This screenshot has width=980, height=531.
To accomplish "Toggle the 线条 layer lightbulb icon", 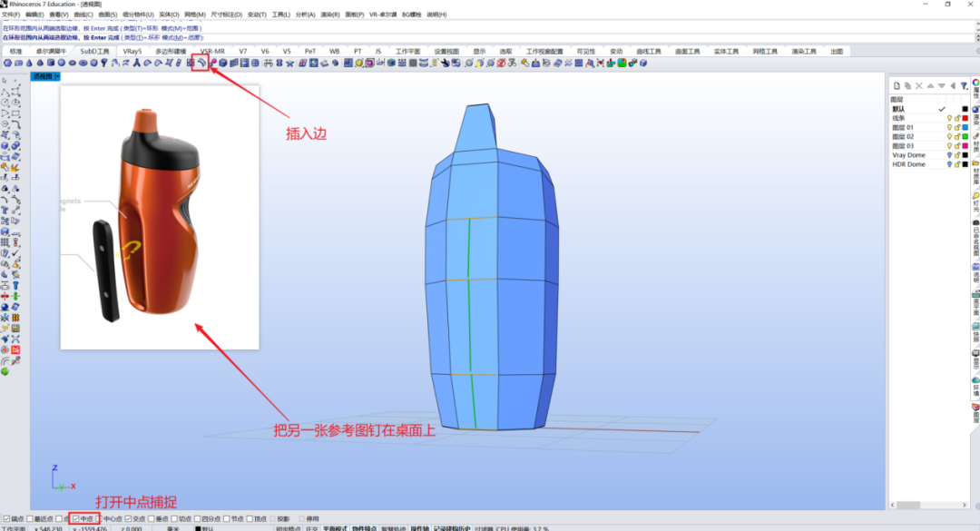I will (949, 118).
